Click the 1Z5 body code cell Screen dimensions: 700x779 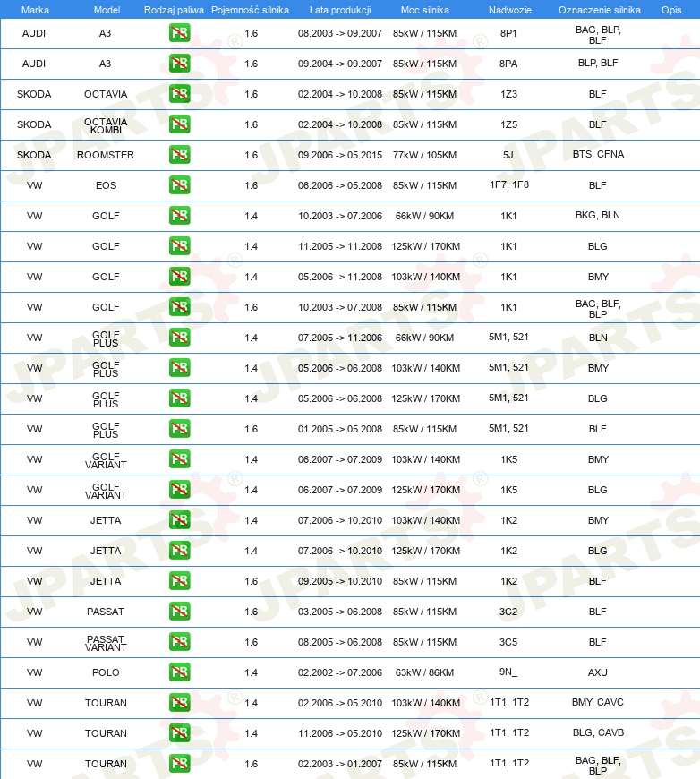508,124
